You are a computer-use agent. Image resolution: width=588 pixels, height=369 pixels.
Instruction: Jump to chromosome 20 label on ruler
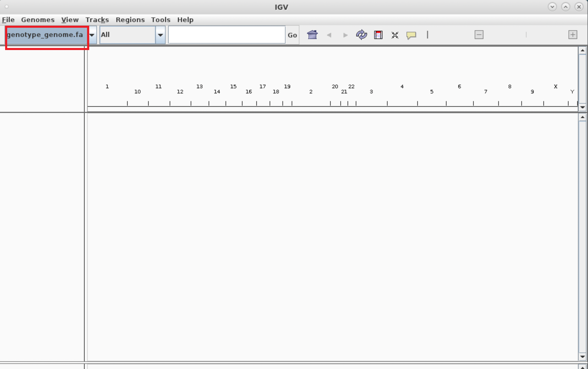tap(335, 86)
